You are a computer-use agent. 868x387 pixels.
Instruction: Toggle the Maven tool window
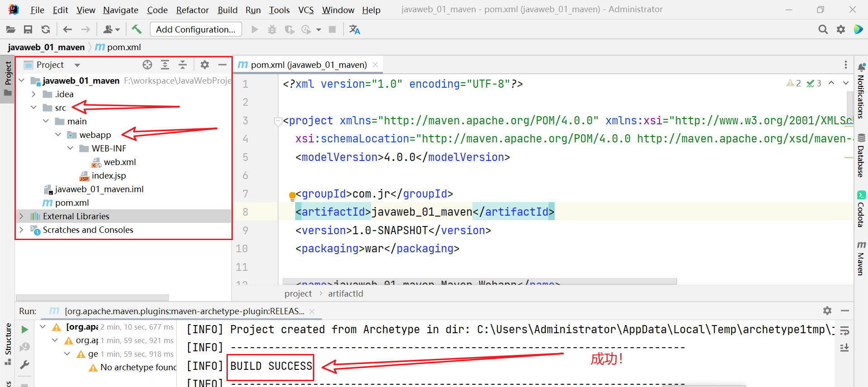point(861,258)
